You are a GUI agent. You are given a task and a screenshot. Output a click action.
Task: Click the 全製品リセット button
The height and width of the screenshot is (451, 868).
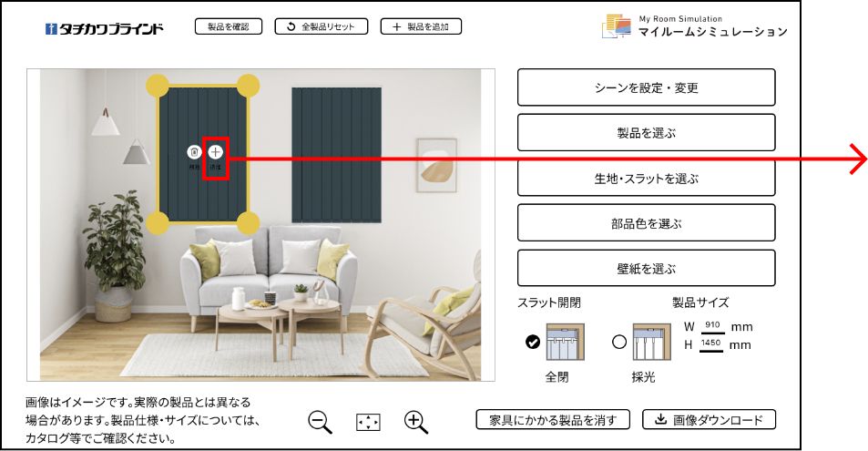322,26
